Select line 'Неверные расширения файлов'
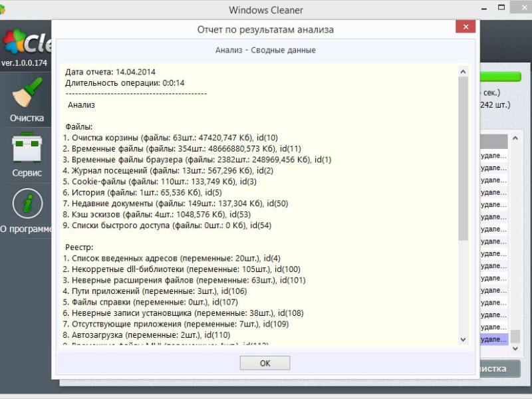 (x=184, y=280)
